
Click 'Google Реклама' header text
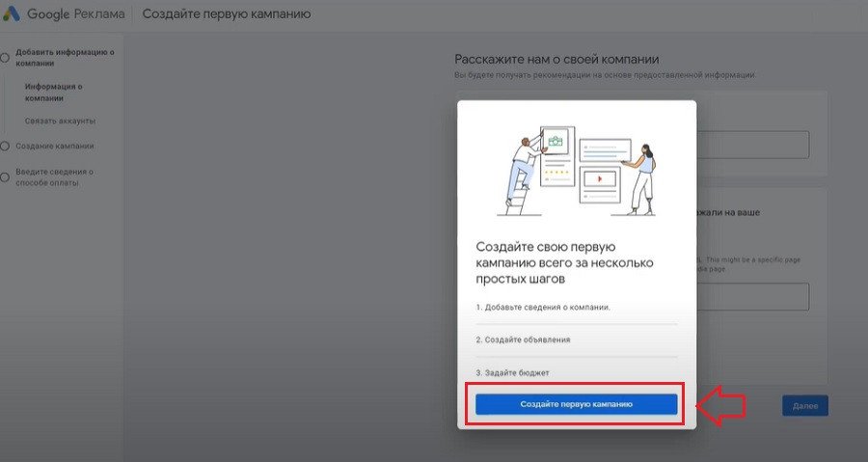[x=76, y=14]
